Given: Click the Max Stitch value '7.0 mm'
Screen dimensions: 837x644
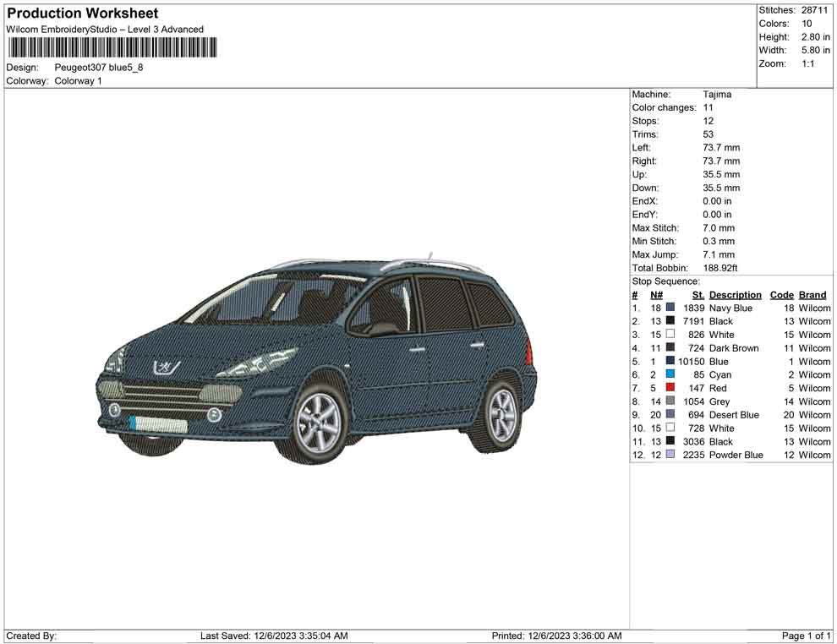Looking at the screenshot, I should tap(719, 228).
